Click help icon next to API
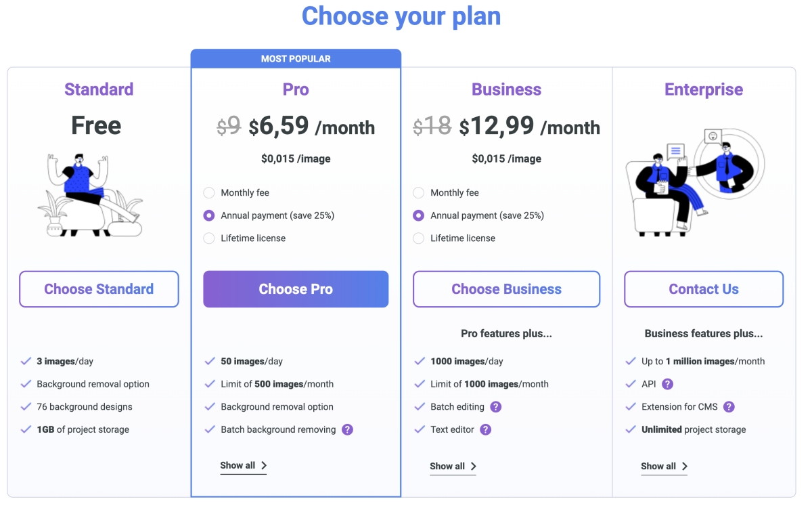812x514 pixels. coord(667,384)
